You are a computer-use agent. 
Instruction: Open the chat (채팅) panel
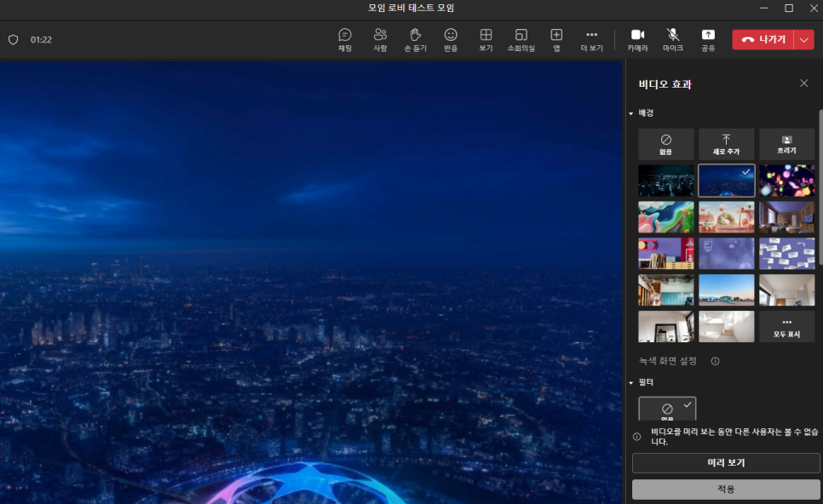click(345, 40)
